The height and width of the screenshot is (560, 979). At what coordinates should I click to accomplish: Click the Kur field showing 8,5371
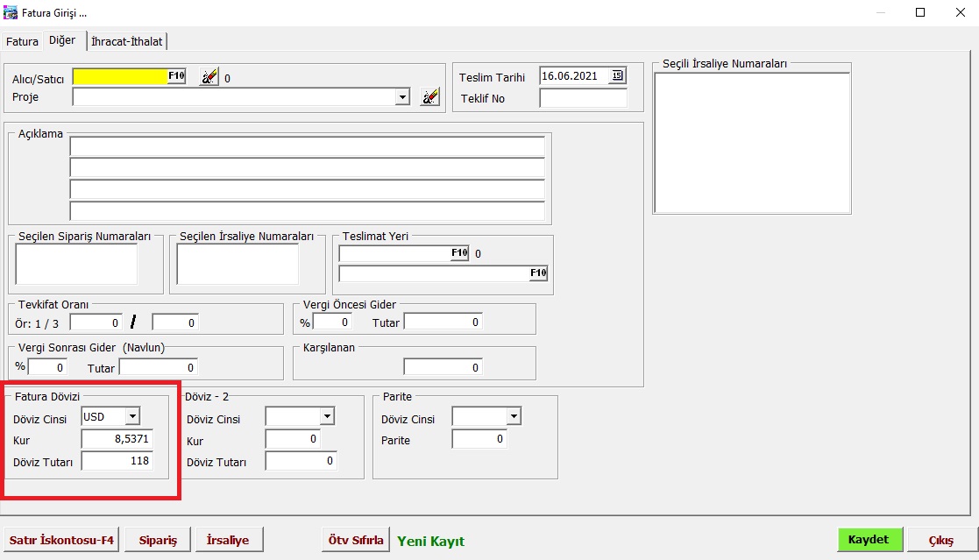pyautogui.click(x=117, y=439)
